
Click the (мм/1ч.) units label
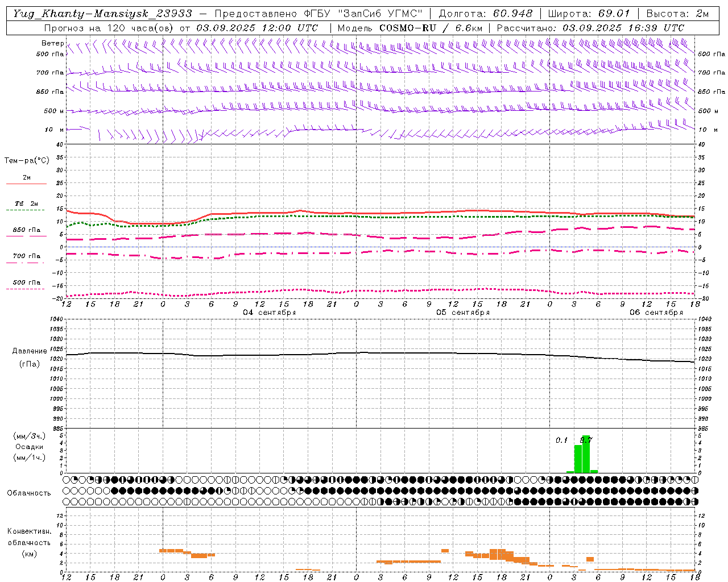[29, 458]
